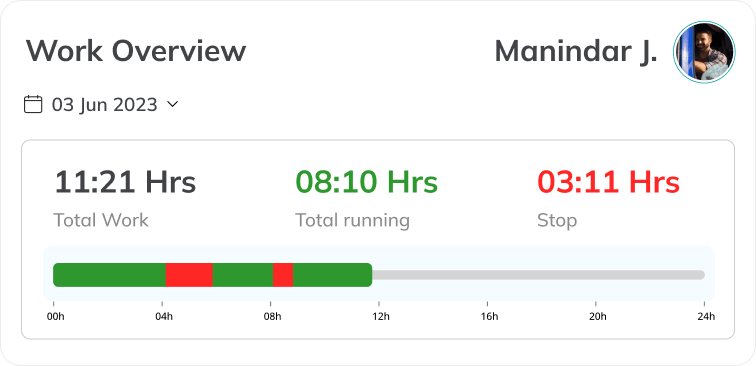This screenshot has width=756, height=366.
Task: Select the 03 Jun 2023 date text
Action: point(105,105)
